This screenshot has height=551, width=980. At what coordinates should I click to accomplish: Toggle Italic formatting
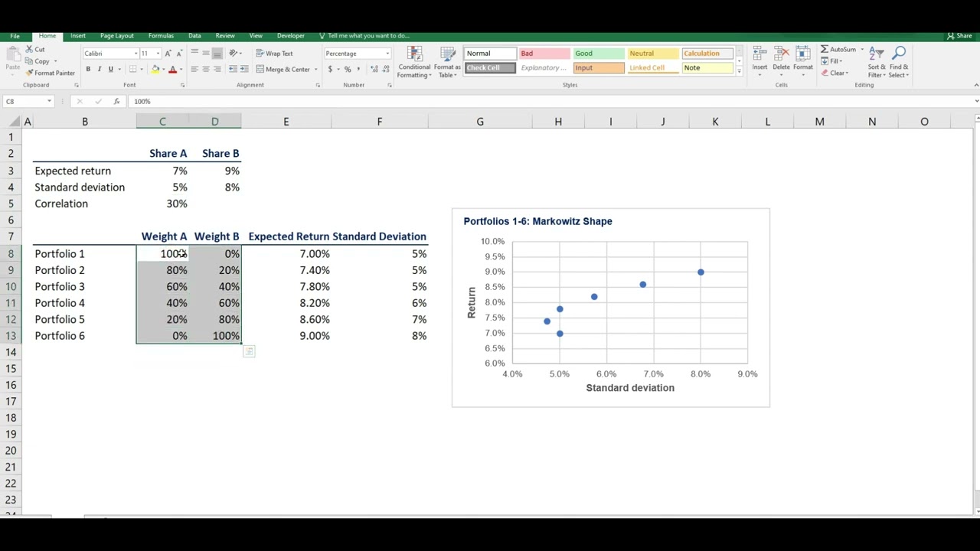[99, 70]
